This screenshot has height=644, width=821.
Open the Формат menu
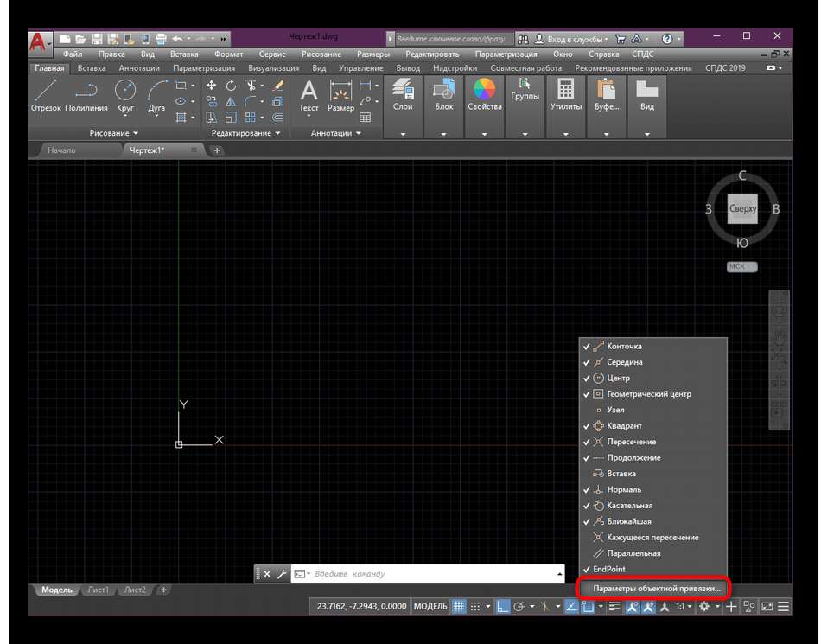pyautogui.click(x=230, y=54)
